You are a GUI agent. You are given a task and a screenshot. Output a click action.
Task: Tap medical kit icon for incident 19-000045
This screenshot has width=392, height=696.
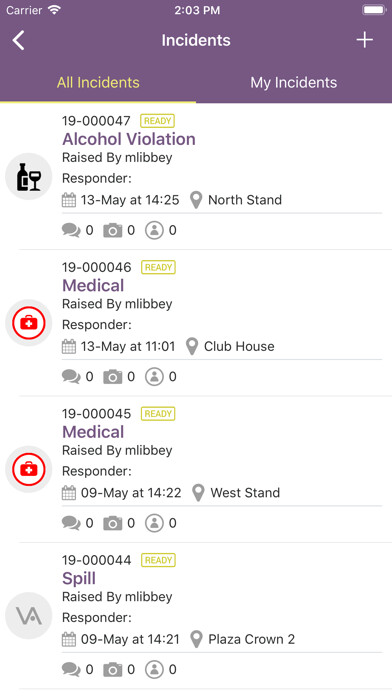(29, 469)
